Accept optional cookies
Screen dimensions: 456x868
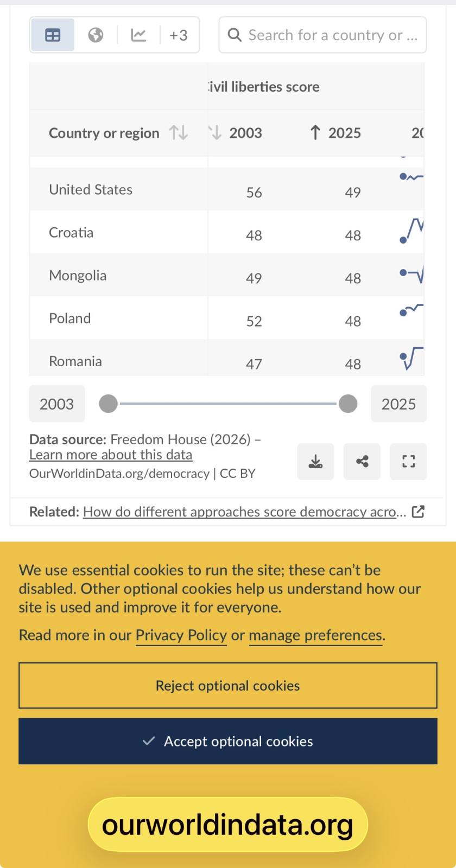(x=228, y=741)
